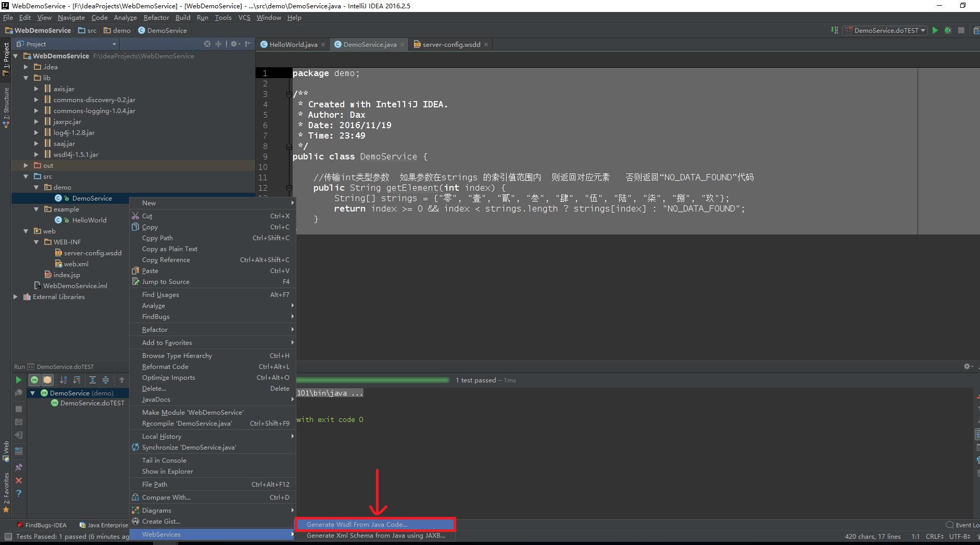The height and width of the screenshot is (545, 980).
Task: Collapse all test results in the Run panel
Action: (106, 380)
